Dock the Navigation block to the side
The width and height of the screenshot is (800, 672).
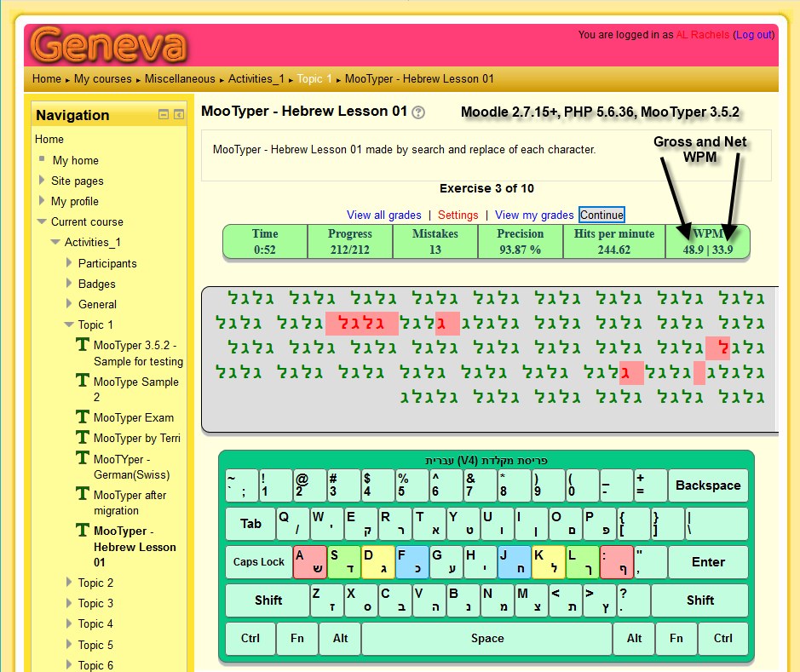click(179, 115)
